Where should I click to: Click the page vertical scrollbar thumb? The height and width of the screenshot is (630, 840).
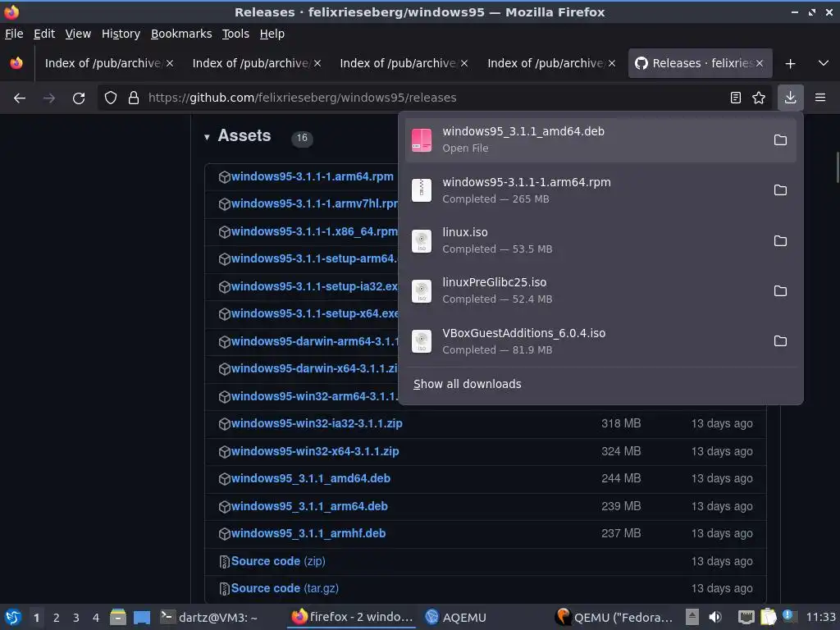[x=838, y=167]
